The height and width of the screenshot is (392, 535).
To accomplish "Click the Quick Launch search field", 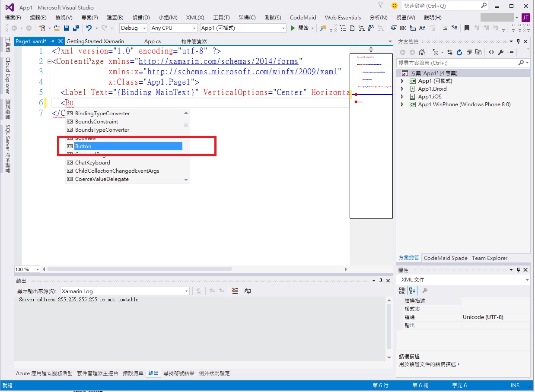I will 445,6.
